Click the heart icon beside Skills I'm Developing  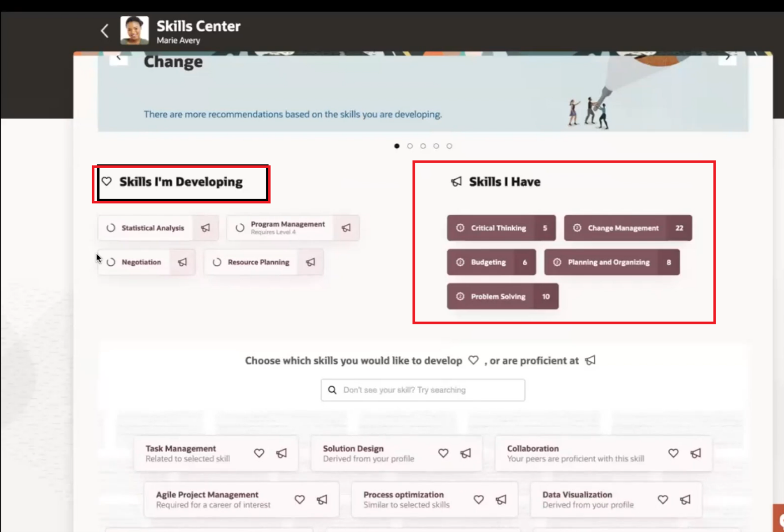pyautogui.click(x=107, y=181)
